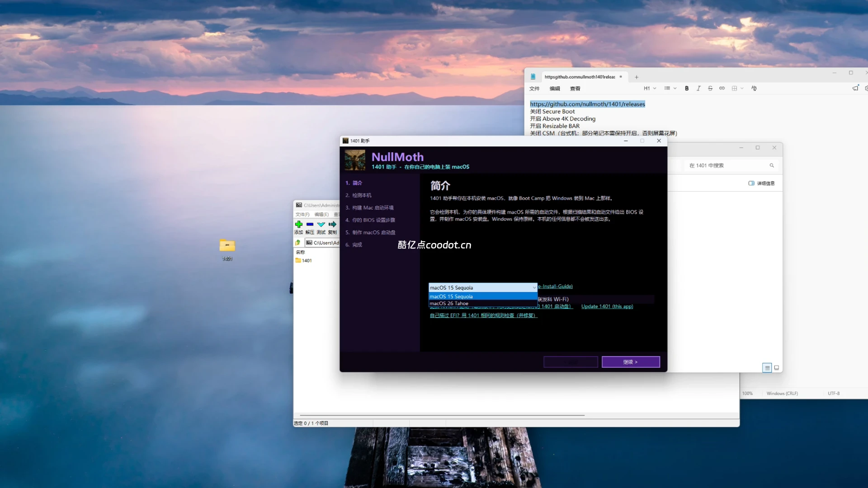This screenshot has height=488, width=868.
Task: Open the 文件 menu in Notepad
Action: (534, 89)
